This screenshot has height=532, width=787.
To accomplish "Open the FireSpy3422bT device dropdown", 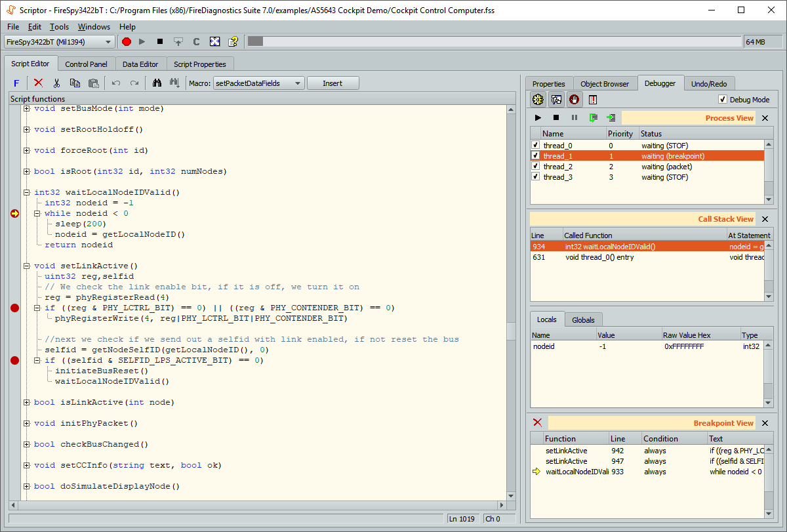I will [x=59, y=42].
